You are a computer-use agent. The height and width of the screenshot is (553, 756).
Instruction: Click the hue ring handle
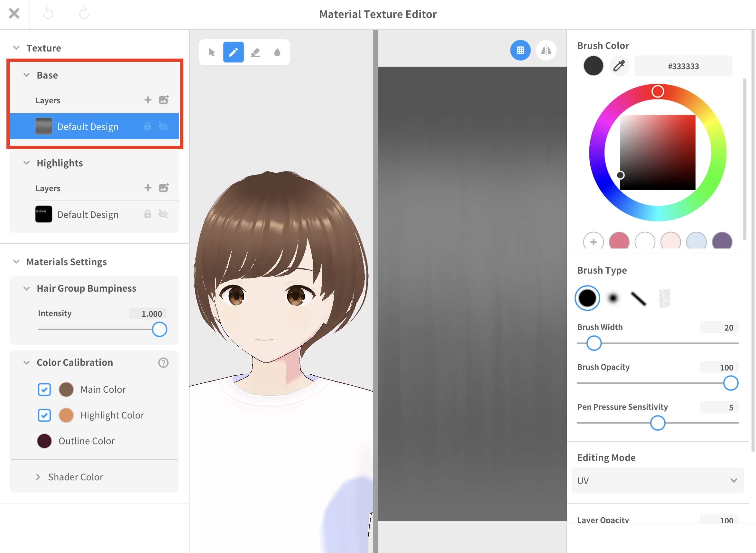[658, 91]
